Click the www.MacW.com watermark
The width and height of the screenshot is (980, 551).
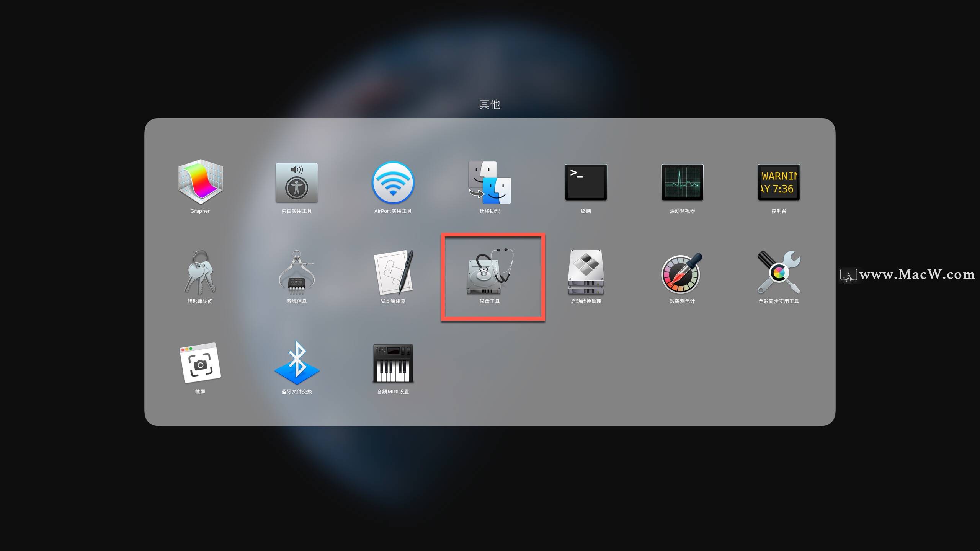pyautogui.click(x=916, y=274)
